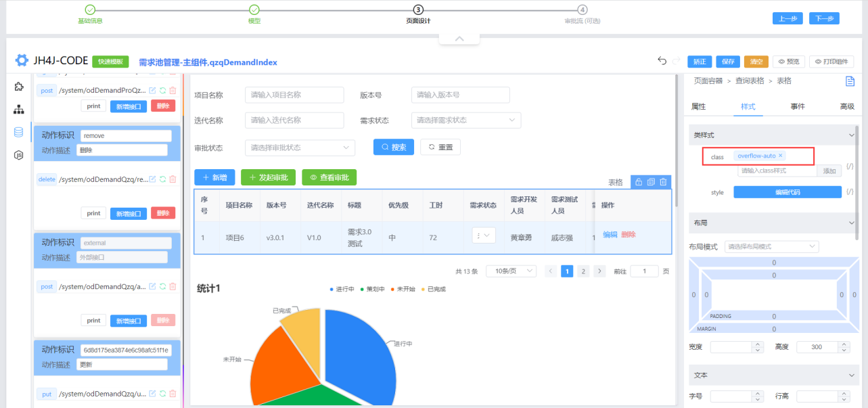
Task: Click the 快速模板 button
Action: (x=110, y=62)
